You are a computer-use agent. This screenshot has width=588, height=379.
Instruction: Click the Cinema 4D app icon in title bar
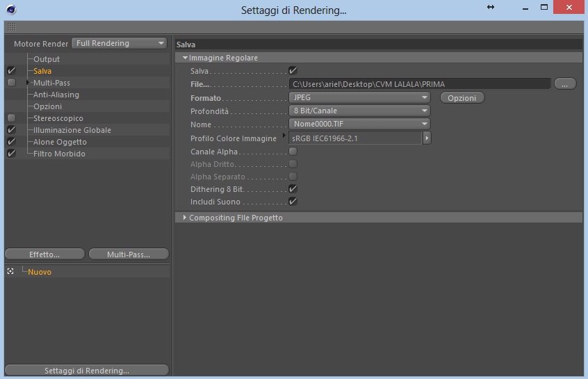click(x=11, y=9)
